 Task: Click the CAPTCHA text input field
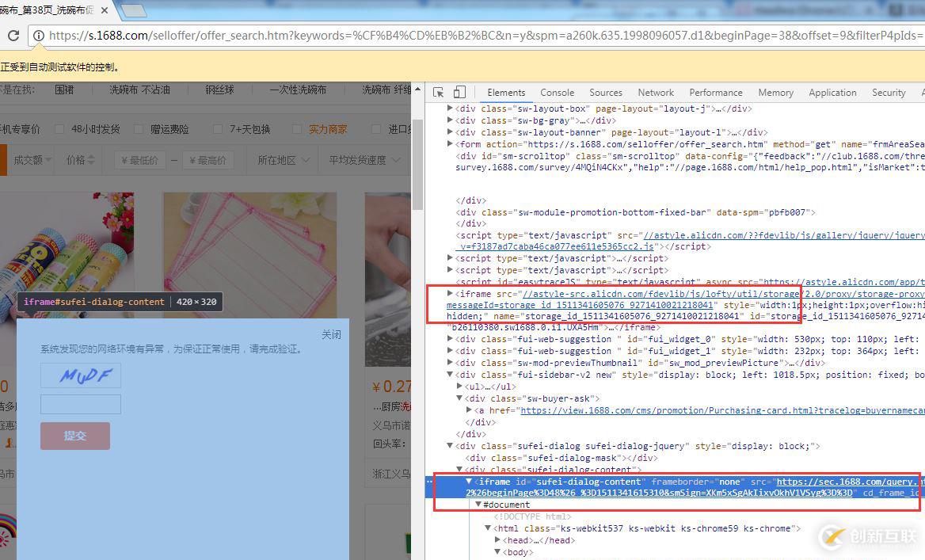tap(81, 404)
